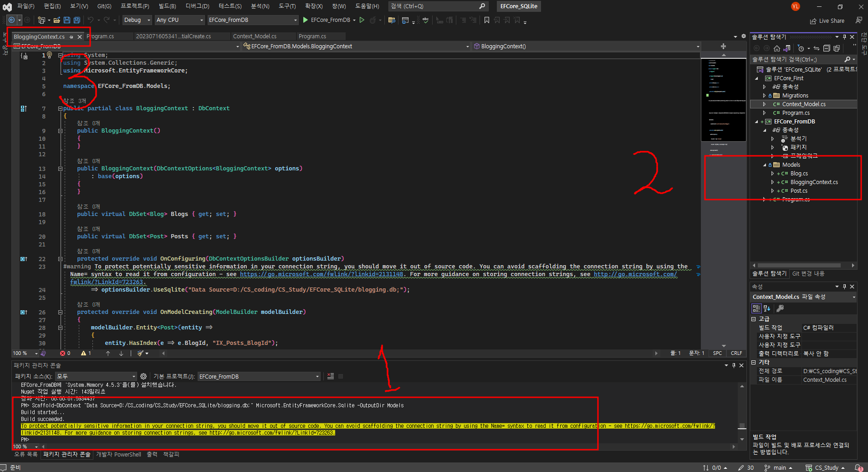Select Post.cs in Solution Explorer
The image size is (868, 472).
(799, 191)
